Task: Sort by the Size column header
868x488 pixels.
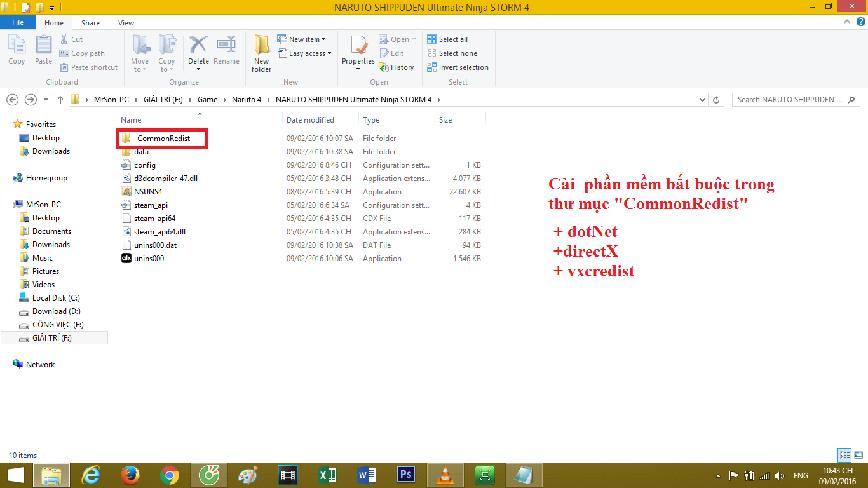Action: tap(445, 120)
